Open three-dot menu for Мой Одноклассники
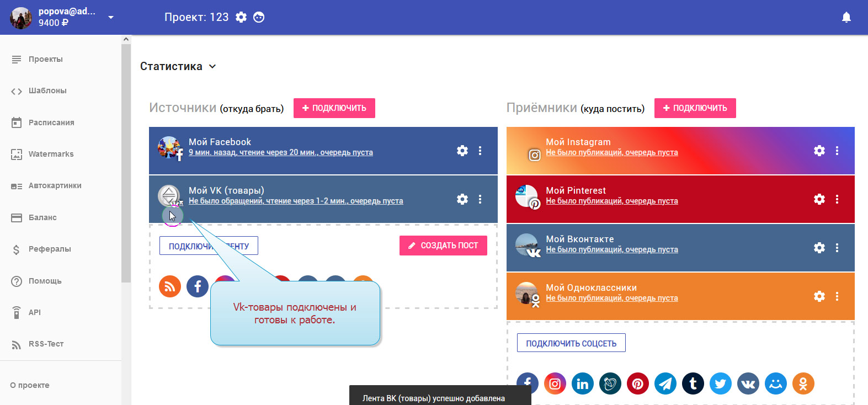868x405 pixels. [837, 296]
